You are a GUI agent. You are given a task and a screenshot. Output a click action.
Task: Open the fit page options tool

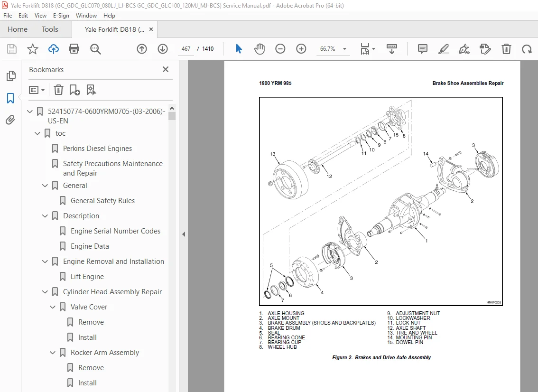pos(368,49)
